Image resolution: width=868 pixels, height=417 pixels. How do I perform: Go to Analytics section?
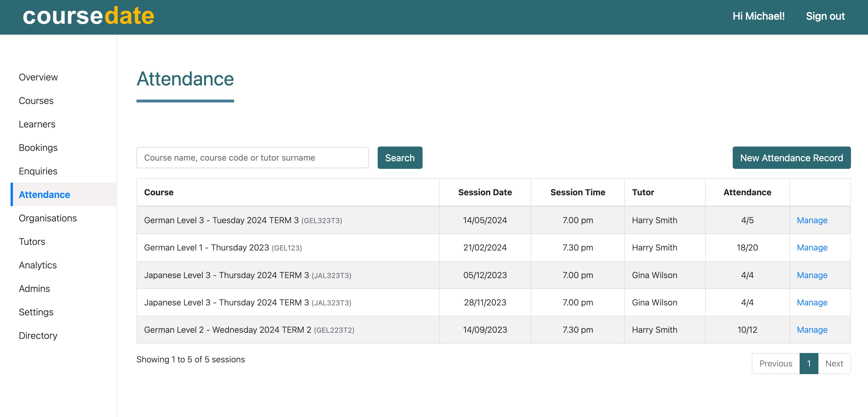37,265
